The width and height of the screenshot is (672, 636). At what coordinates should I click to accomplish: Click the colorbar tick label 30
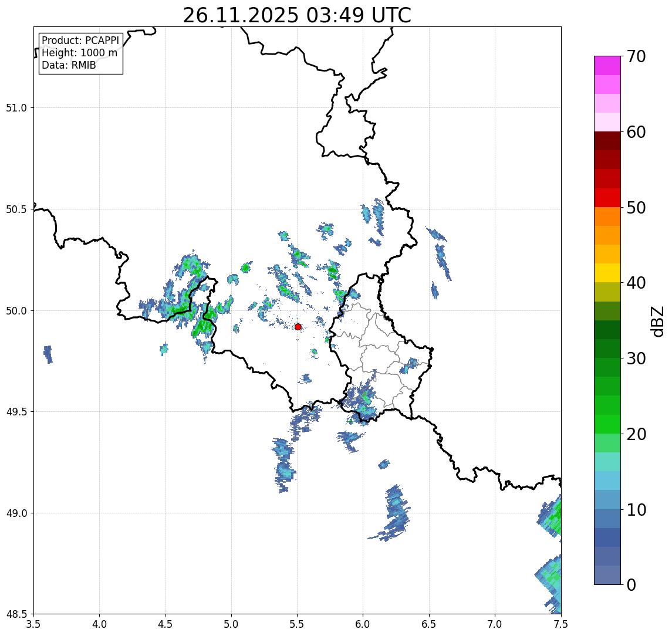[636, 358]
